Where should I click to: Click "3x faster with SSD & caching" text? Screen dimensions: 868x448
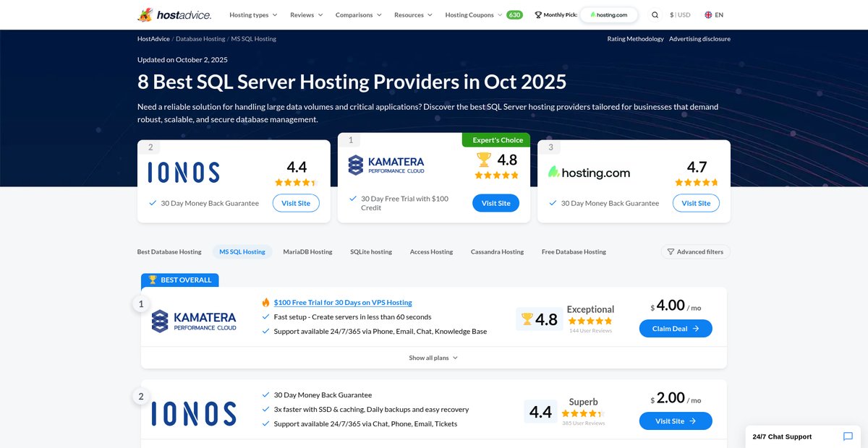click(371, 409)
